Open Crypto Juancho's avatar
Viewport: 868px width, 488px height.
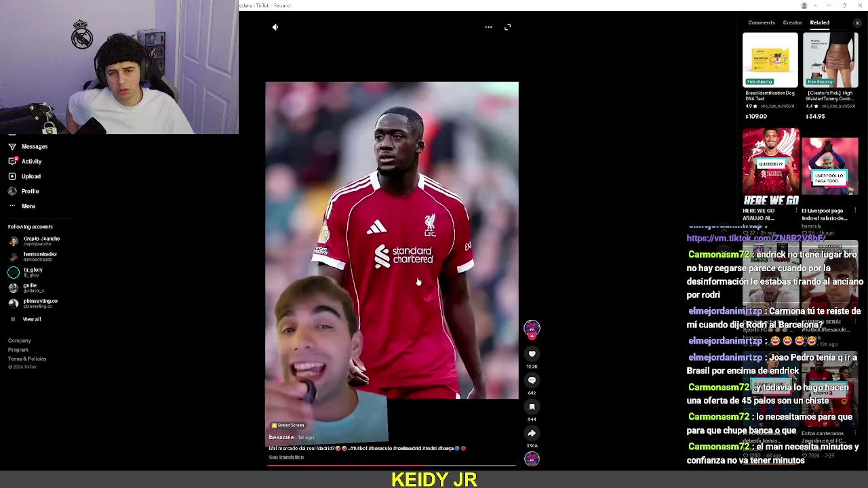click(14, 241)
